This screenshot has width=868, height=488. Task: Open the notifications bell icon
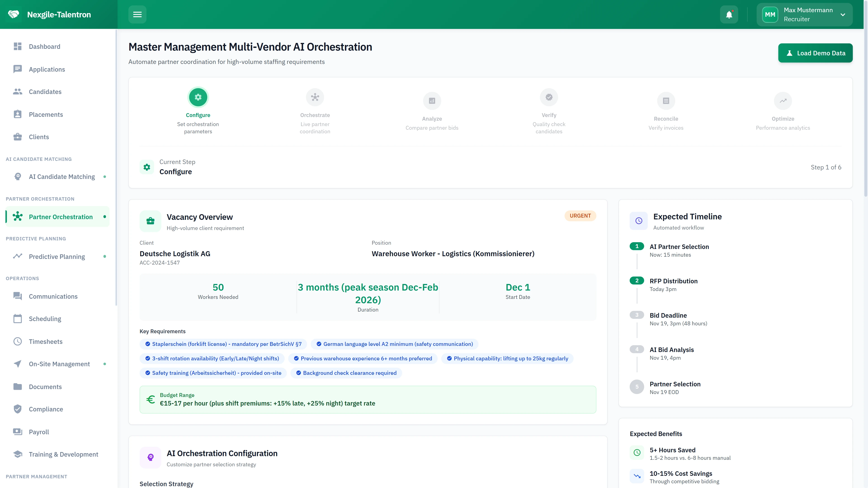tap(729, 14)
